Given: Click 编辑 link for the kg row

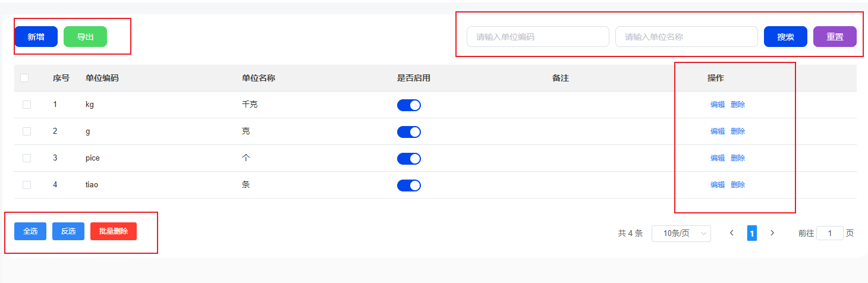Looking at the screenshot, I should [x=718, y=105].
